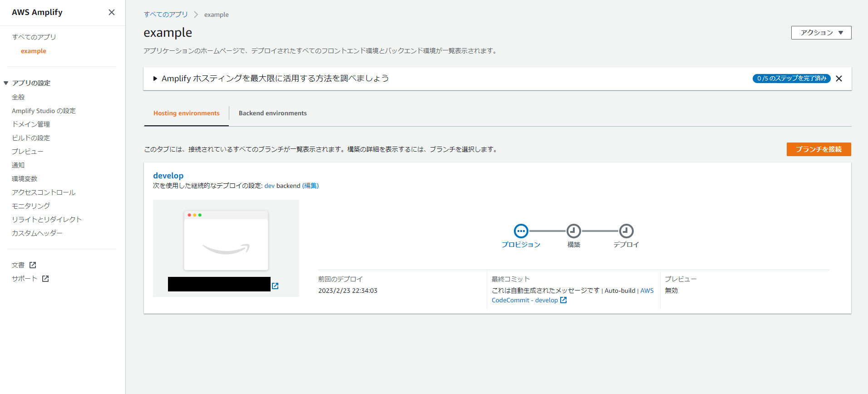
Task: Open サポート link in sidebar
Action: coord(25,279)
